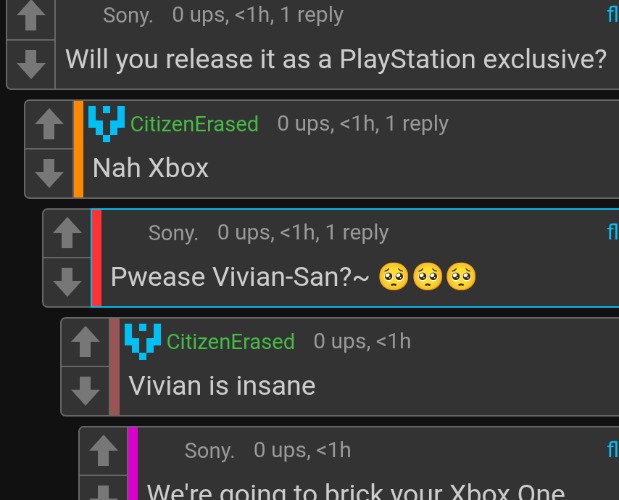The height and width of the screenshot is (500, 619).
Task: Open Sony. profile on the bottom comment
Action: 210,451
